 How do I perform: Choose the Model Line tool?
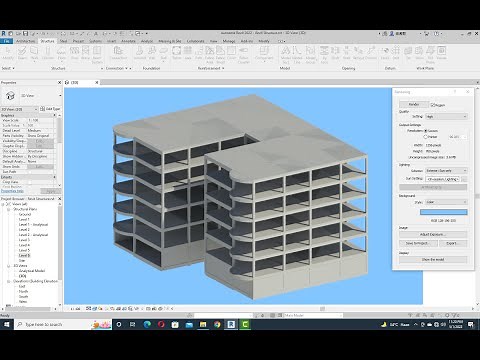[297, 55]
